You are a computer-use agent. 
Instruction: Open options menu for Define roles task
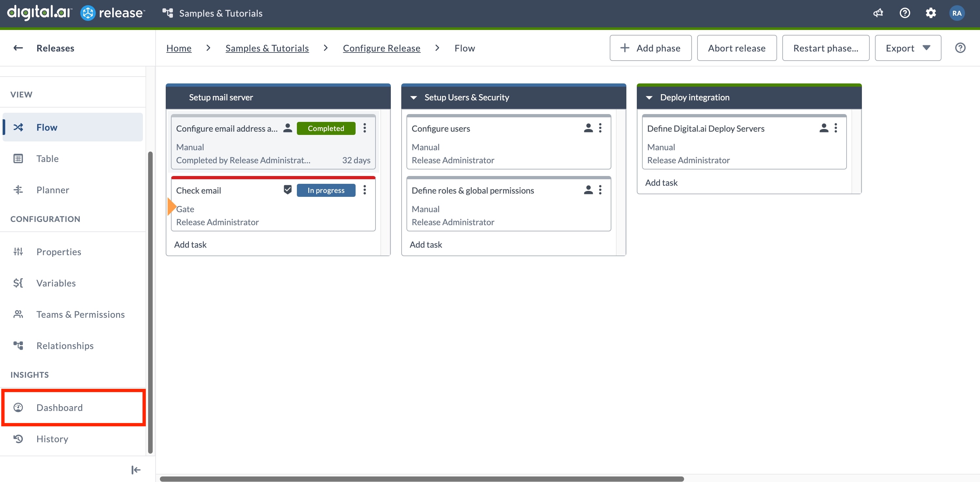click(600, 190)
